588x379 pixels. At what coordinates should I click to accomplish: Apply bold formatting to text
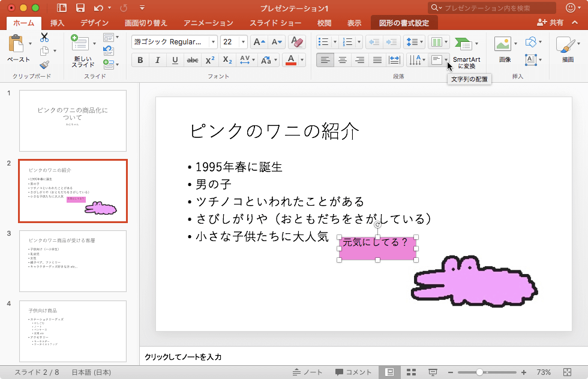coord(139,60)
